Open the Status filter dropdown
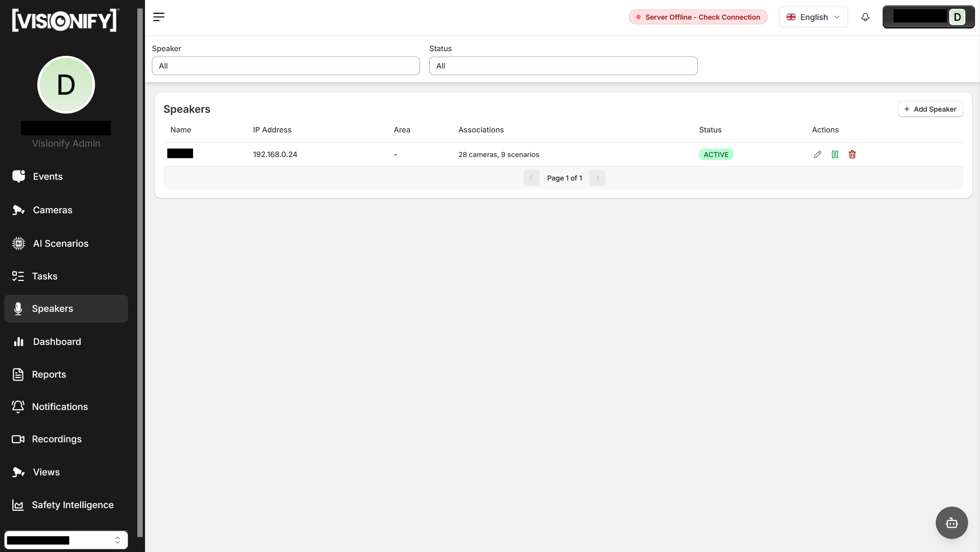 click(563, 66)
